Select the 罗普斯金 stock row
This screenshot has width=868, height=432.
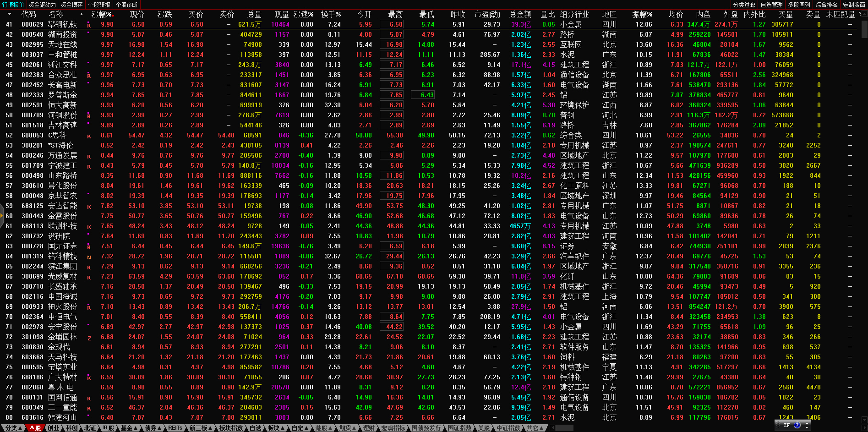[x=62, y=95]
